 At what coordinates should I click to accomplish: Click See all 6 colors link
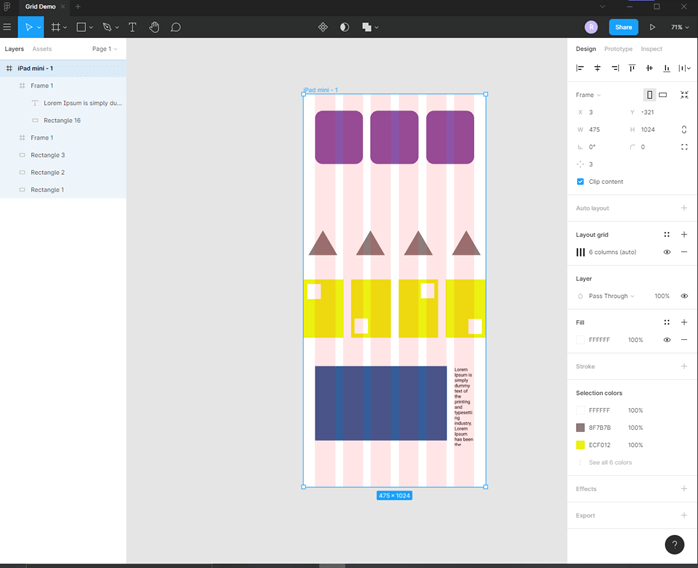(x=610, y=462)
